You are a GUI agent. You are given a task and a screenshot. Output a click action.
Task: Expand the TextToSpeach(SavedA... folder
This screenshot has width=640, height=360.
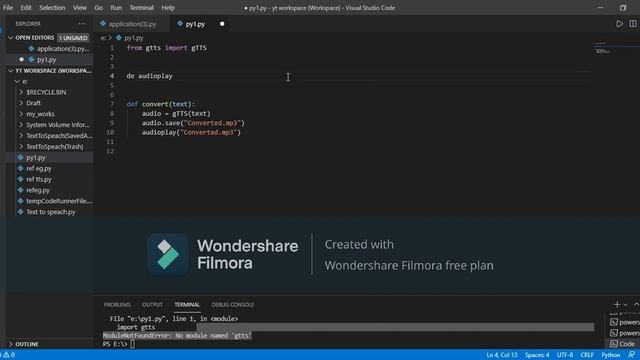click(22, 136)
